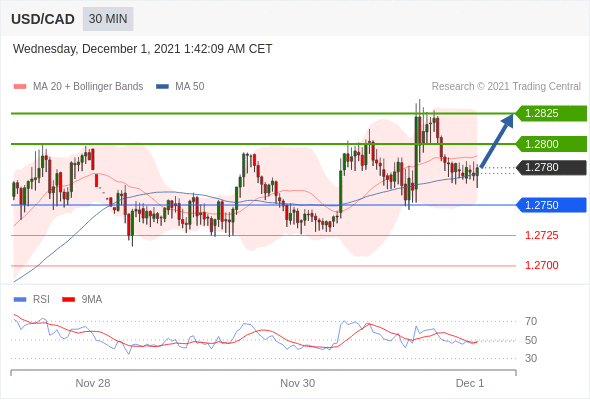Click the blue upward forecast arrow
This screenshot has width=590, height=400.
[x=497, y=141]
